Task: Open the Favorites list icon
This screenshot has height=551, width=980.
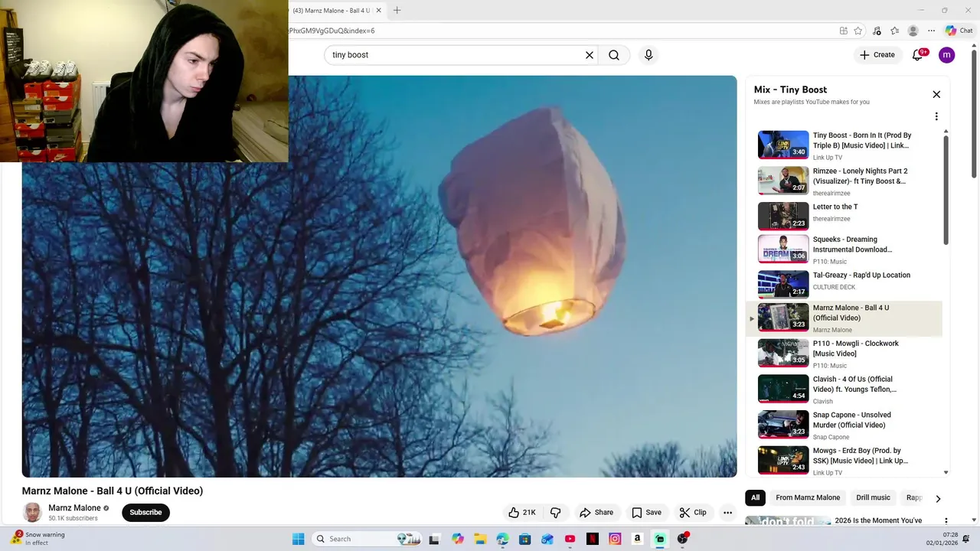Action: (x=895, y=31)
